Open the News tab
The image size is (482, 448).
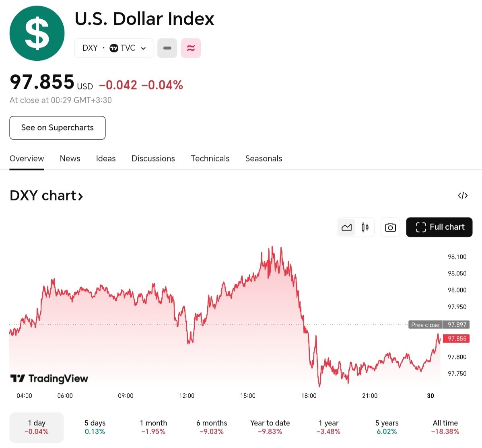(x=70, y=158)
